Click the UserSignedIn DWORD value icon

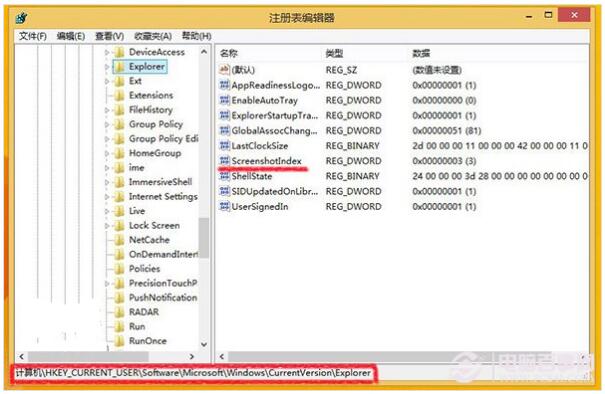click(x=225, y=206)
